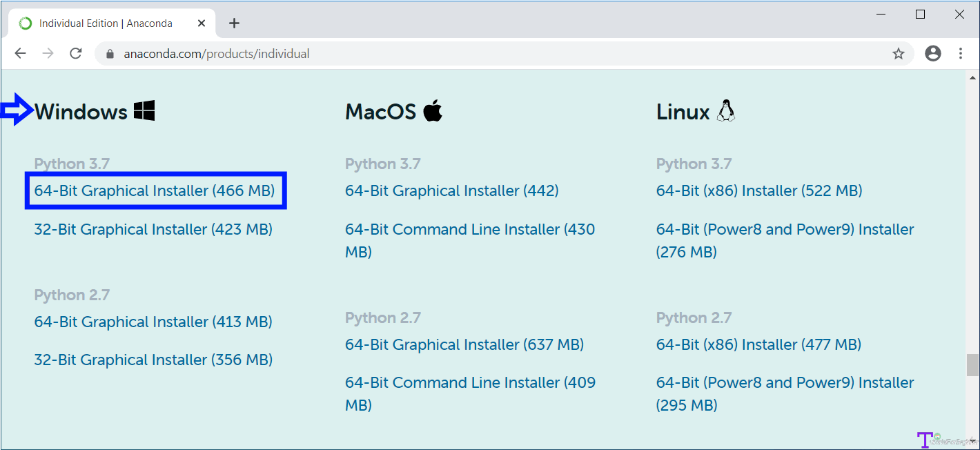The height and width of the screenshot is (450, 980).
Task: Click Python 2.7 label under Windows
Action: click(72, 295)
